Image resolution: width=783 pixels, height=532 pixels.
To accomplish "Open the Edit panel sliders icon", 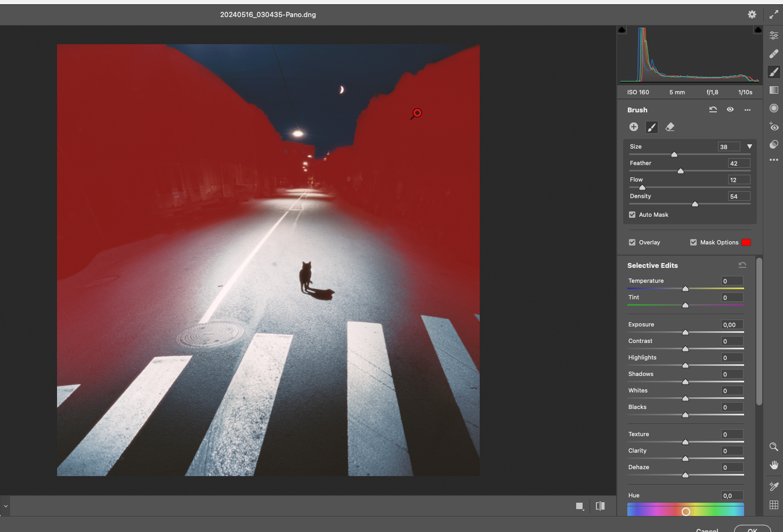I will pos(773,36).
